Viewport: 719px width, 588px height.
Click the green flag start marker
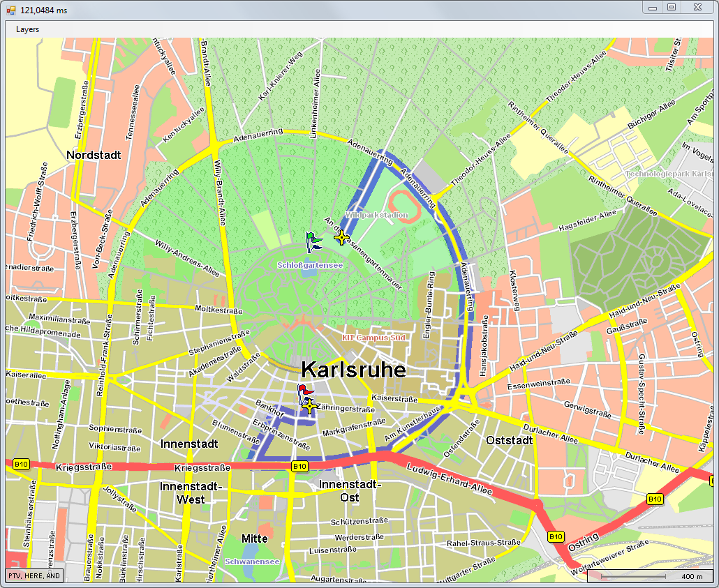click(x=313, y=241)
